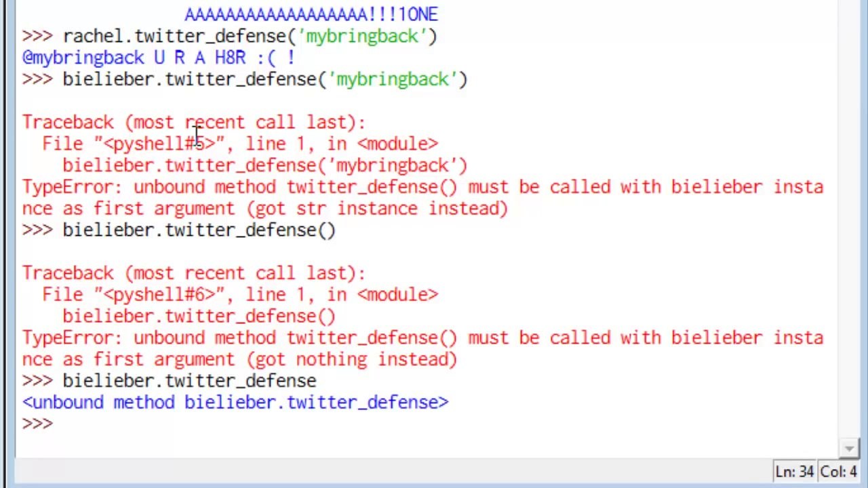
Task: Click the '@mybringback U R A H8R' output
Action: click(158, 58)
